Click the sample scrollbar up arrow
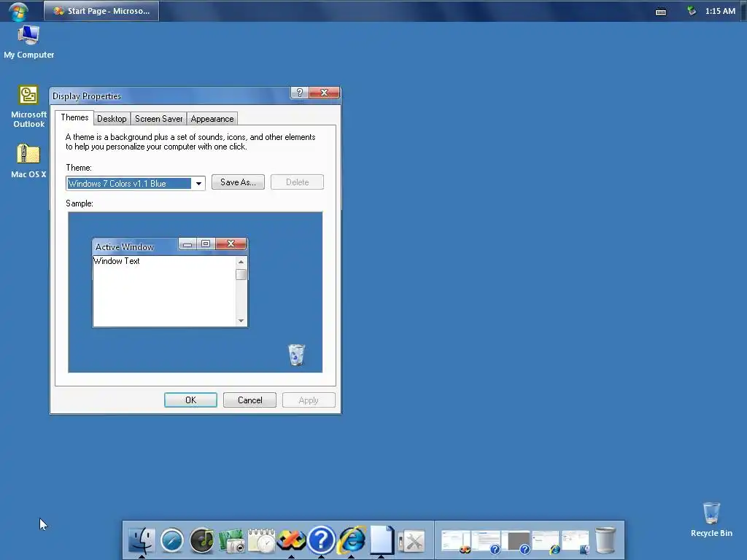Screen dimensions: 747x560 [x=241, y=262]
